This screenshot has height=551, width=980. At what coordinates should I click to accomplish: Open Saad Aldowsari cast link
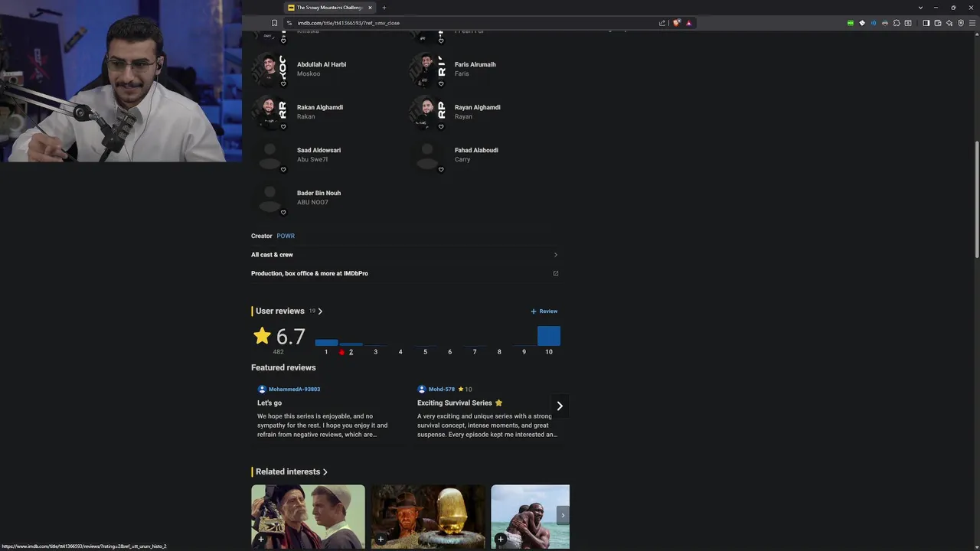(318, 150)
